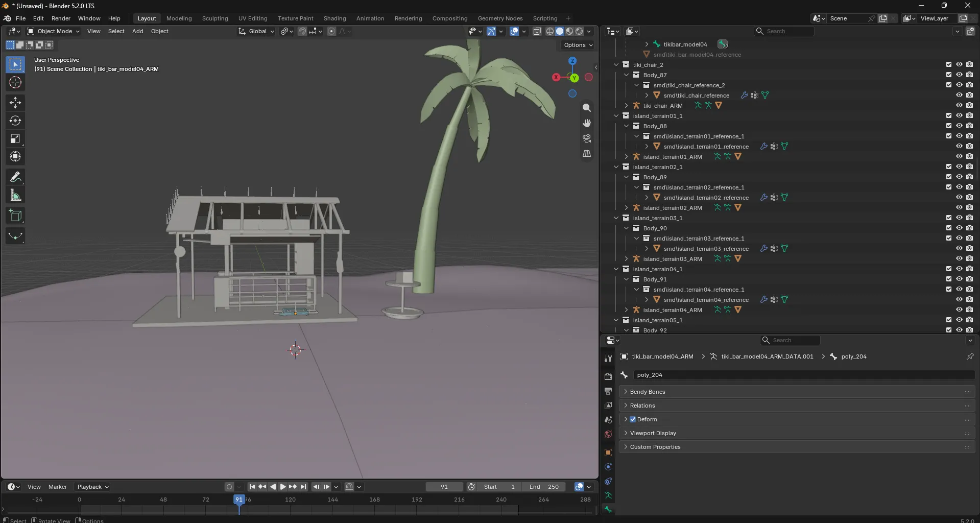This screenshot has width=980, height=523.
Task: Disable rendering for island_terrain03_1 collection
Action: [969, 218]
